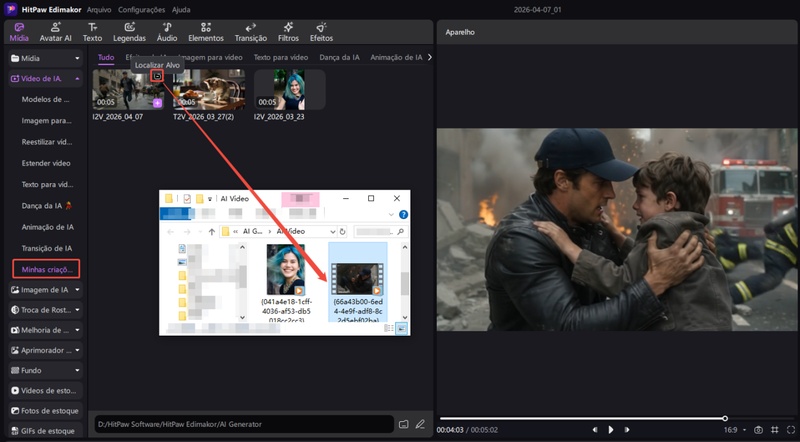Enter fullscreen preview mode
The width and height of the screenshot is (800, 442).
click(x=791, y=430)
